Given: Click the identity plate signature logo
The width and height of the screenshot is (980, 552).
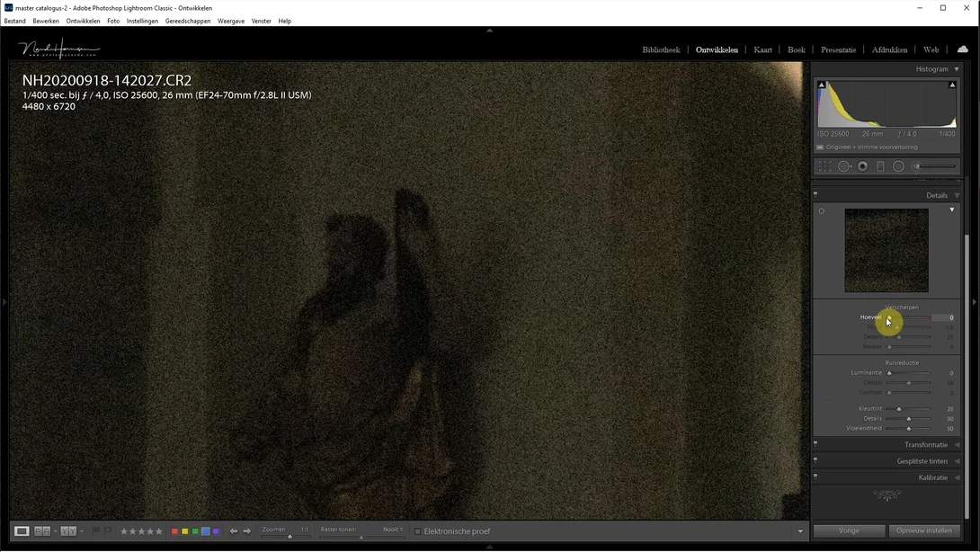Looking at the screenshot, I should tap(58, 49).
